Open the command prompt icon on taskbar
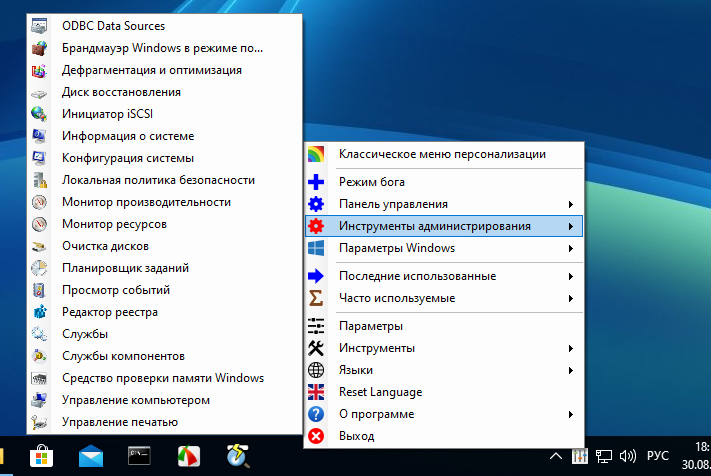The height and width of the screenshot is (476, 711). tap(140, 457)
